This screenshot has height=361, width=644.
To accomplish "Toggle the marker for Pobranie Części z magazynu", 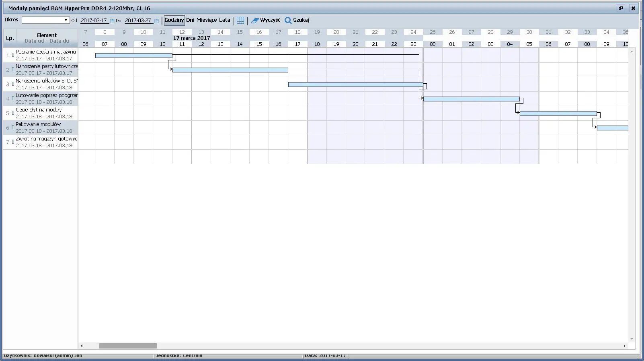I will tap(13, 55).
